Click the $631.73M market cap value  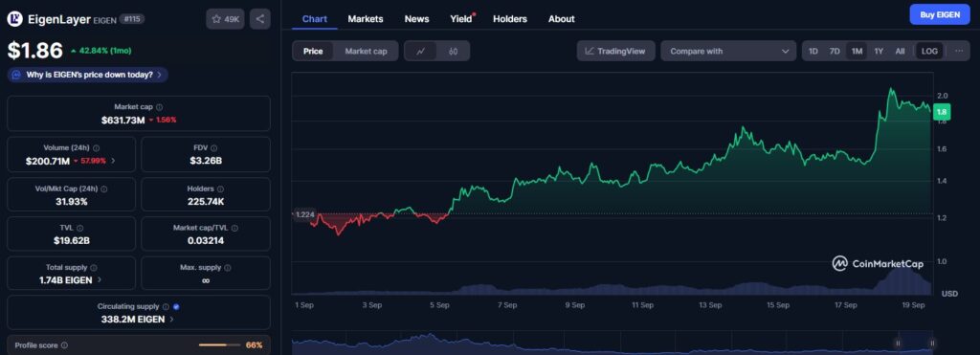(x=123, y=120)
